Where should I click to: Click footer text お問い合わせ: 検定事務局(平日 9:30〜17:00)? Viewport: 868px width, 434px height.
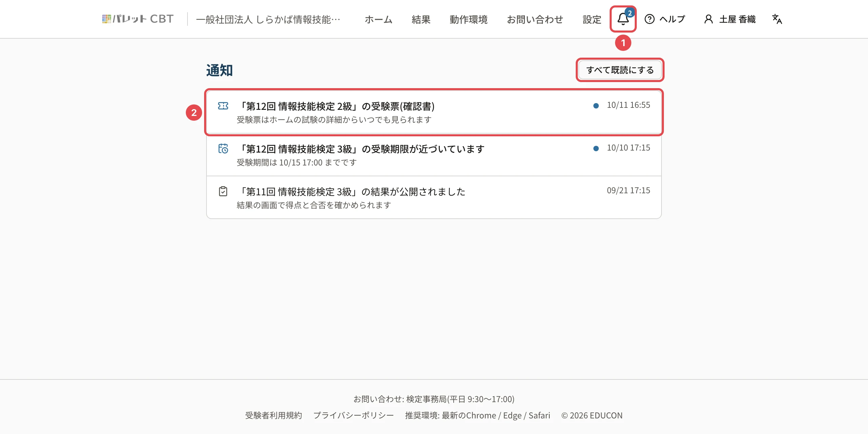(434, 399)
